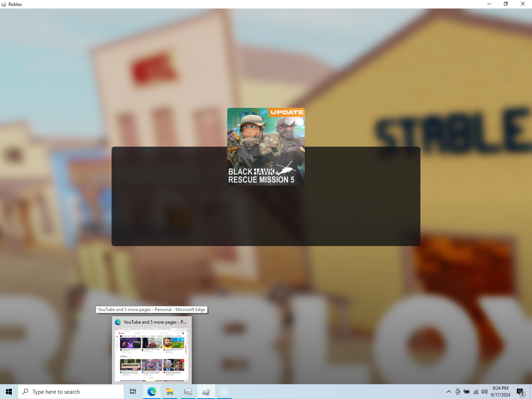
Task: Click the Blackhawk Rescue Mission 5 game thumbnail
Action: tap(266, 147)
